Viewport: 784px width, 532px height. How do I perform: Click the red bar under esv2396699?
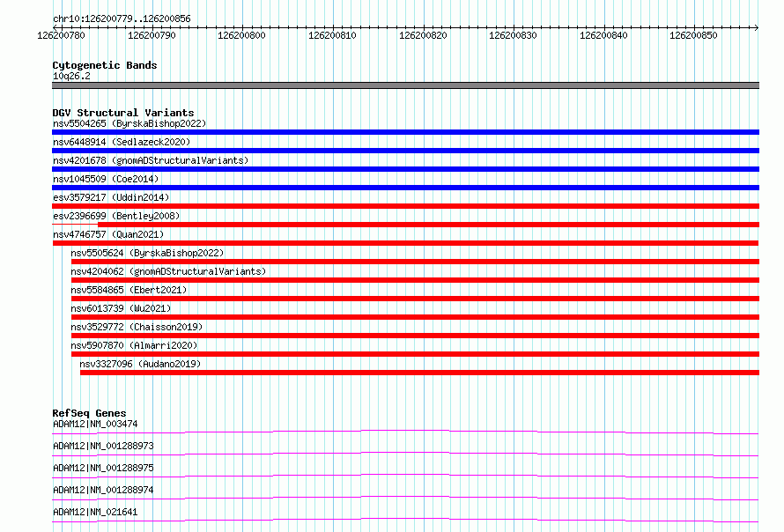click(405, 225)
